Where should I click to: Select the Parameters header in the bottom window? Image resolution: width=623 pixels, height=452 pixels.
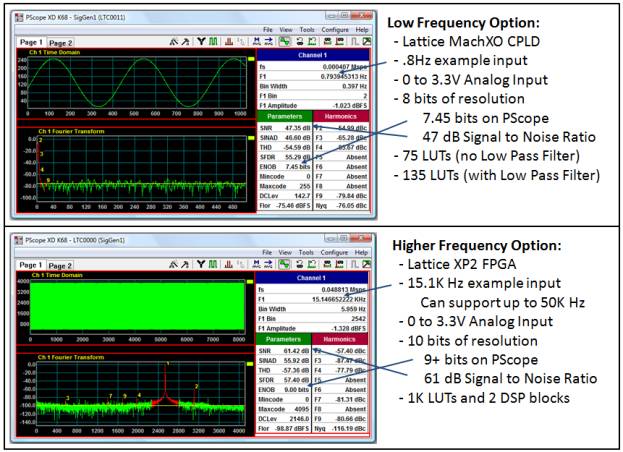(285, 337)
